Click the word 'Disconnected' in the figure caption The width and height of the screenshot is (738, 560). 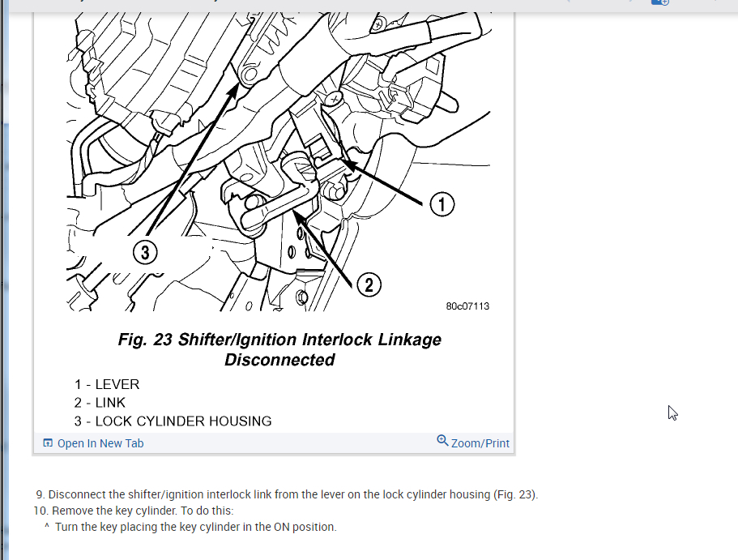point(279,360)
